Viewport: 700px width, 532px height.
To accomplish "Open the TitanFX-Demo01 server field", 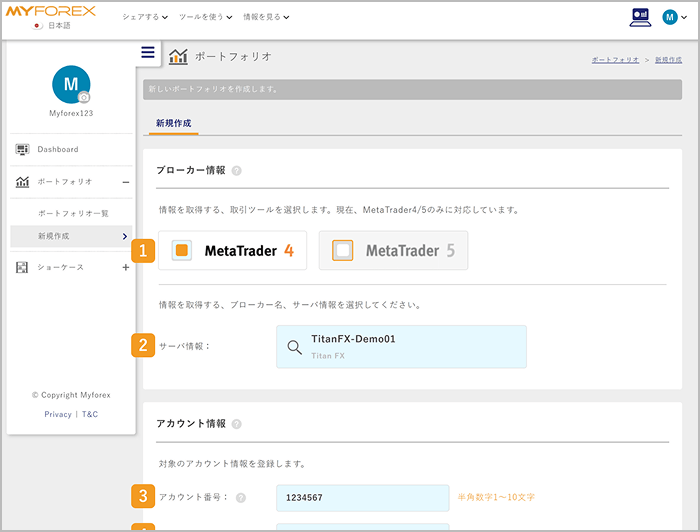I will [401, 347].
